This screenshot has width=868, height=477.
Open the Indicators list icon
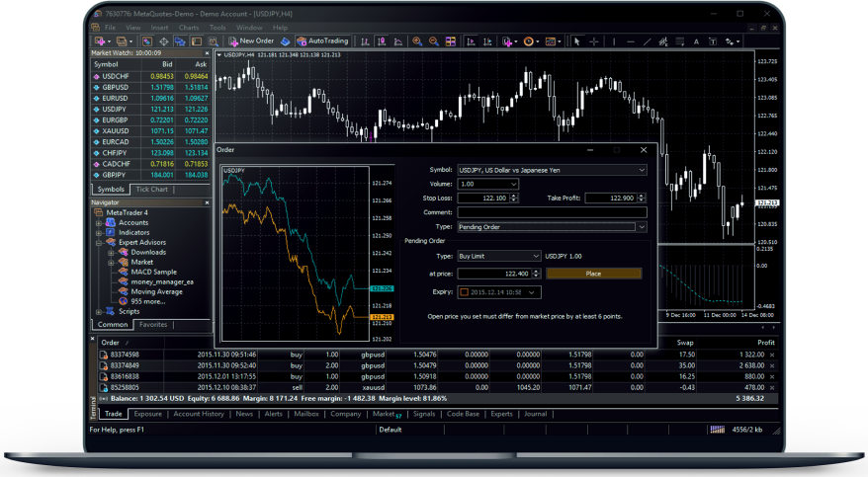tap(507, 41)
